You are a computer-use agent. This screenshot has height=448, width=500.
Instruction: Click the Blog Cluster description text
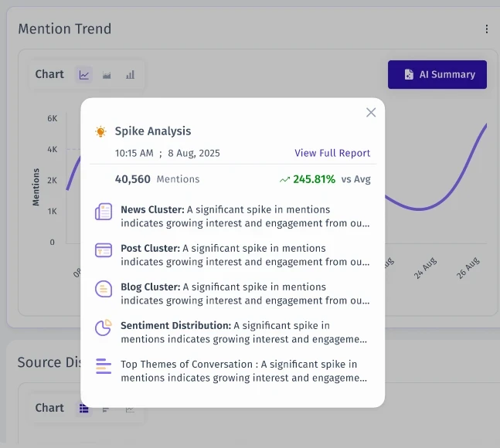point(245,294)
